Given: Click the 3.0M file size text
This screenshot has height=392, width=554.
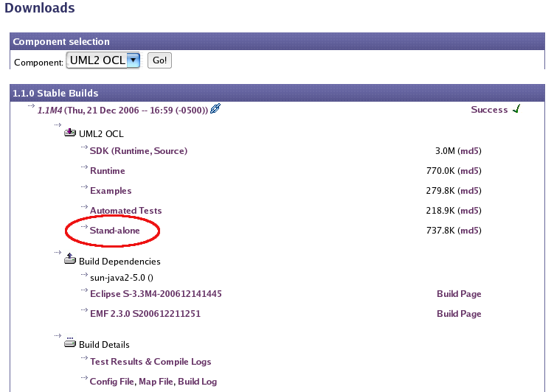Looking at the screenshot, I should (445, 151).
